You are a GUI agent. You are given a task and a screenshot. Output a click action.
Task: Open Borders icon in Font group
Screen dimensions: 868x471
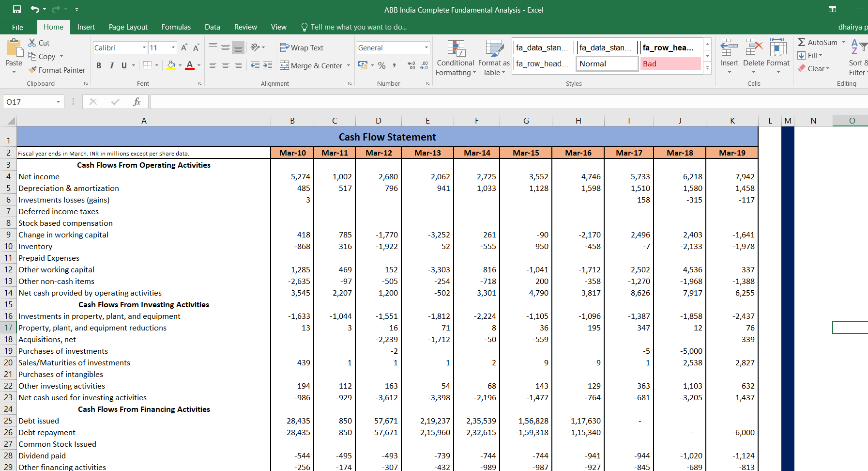pyautogui.click(x=148, y=65)
